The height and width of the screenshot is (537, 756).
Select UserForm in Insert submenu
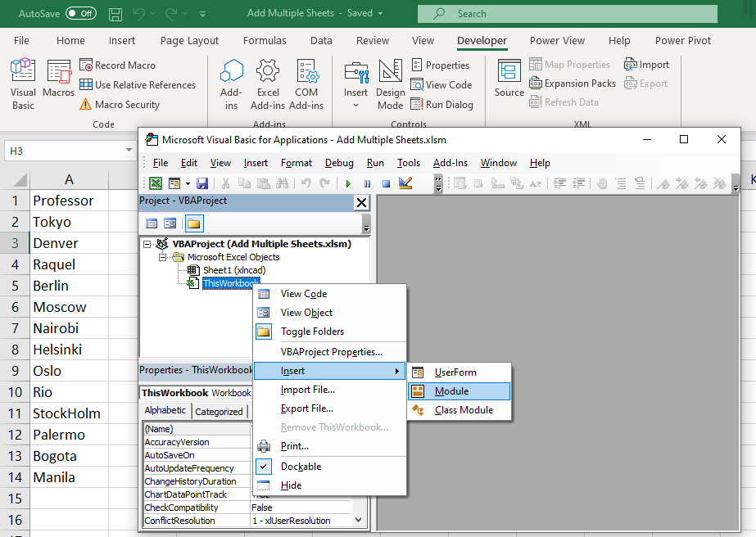[459, 372]
